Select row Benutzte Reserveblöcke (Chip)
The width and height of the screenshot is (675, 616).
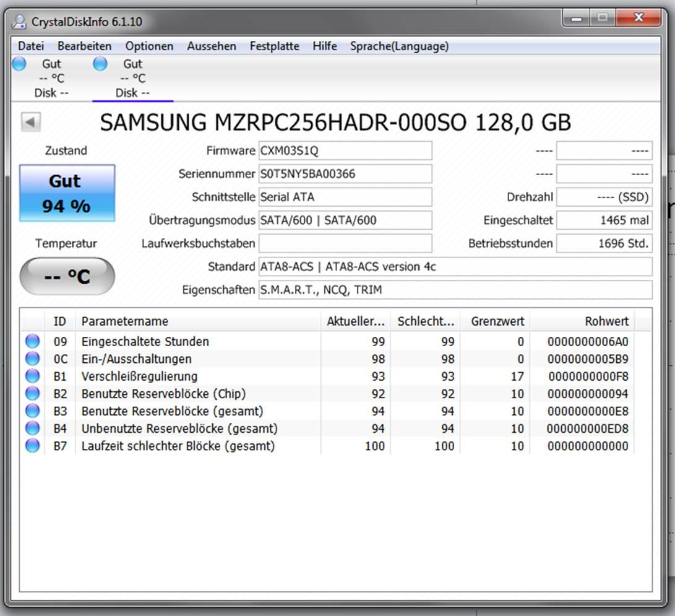(x=327, y=394)
